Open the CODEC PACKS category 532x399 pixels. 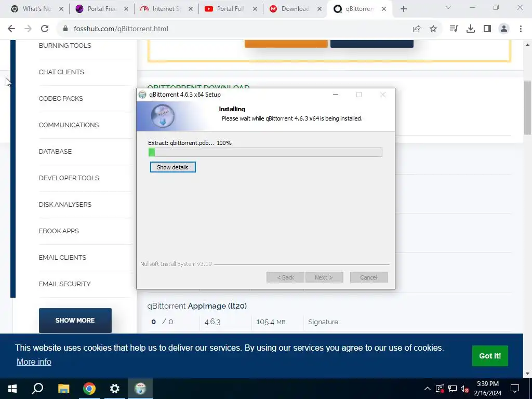click(61, 98)
